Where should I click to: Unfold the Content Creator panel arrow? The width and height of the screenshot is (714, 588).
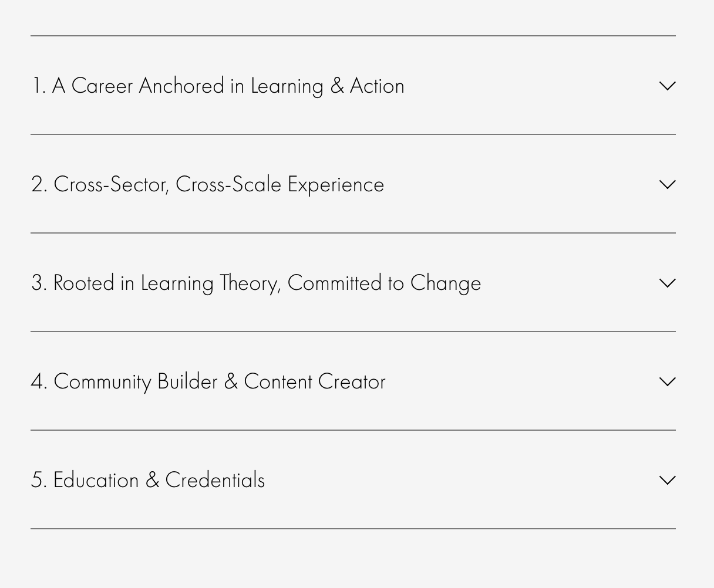tap(668, 381)
